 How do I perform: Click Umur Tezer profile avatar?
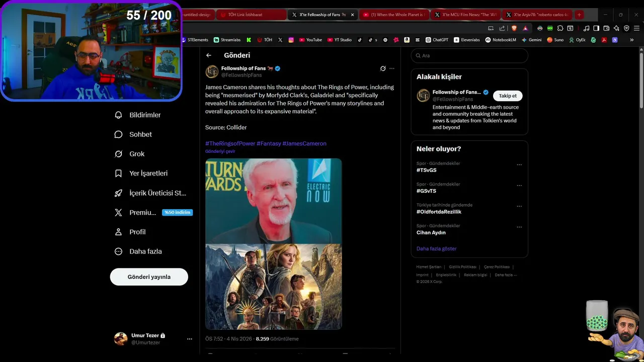tap(121, 339)
